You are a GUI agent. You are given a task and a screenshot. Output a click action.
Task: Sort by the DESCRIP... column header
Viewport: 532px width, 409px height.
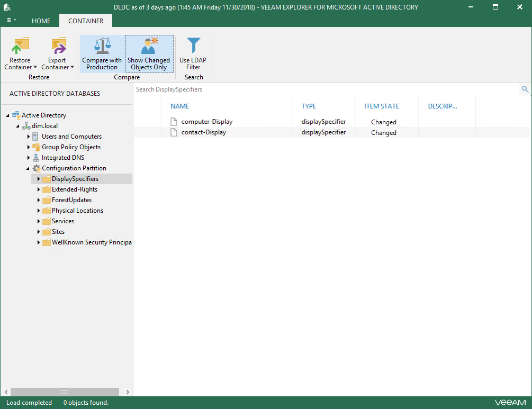click(443, 106)
